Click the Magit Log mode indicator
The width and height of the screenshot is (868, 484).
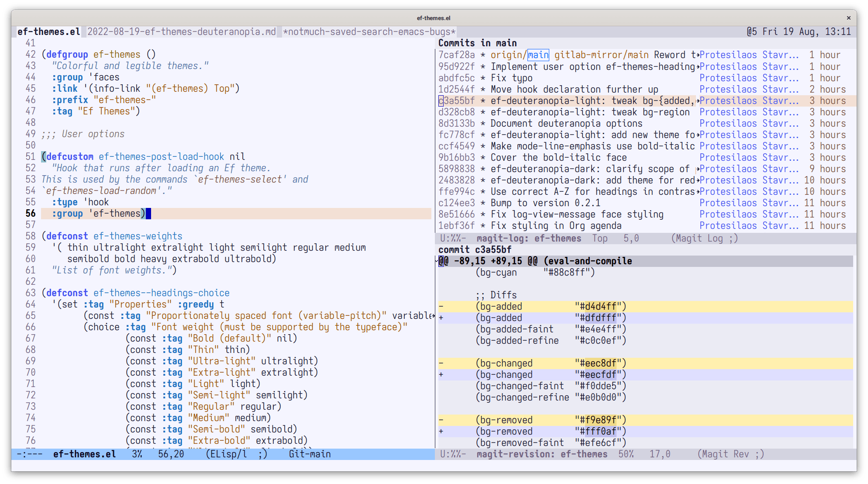(x=704, y=238)
